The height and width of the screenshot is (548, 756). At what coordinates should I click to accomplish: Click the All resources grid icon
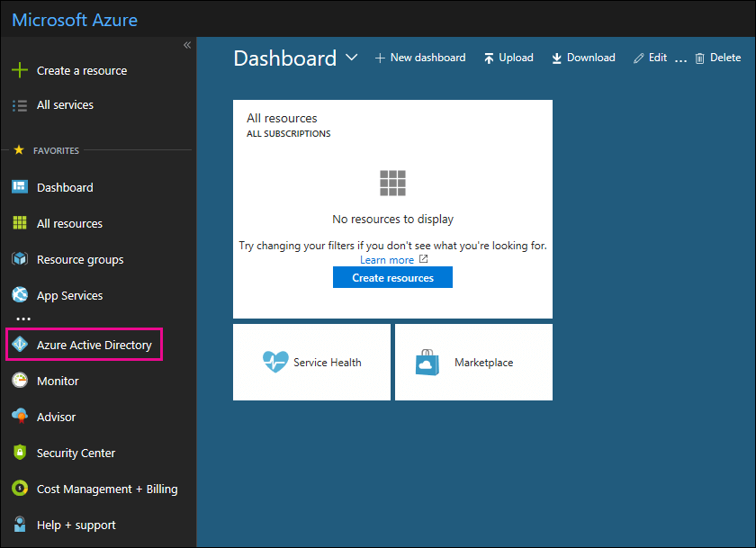[x=20, y=223]
